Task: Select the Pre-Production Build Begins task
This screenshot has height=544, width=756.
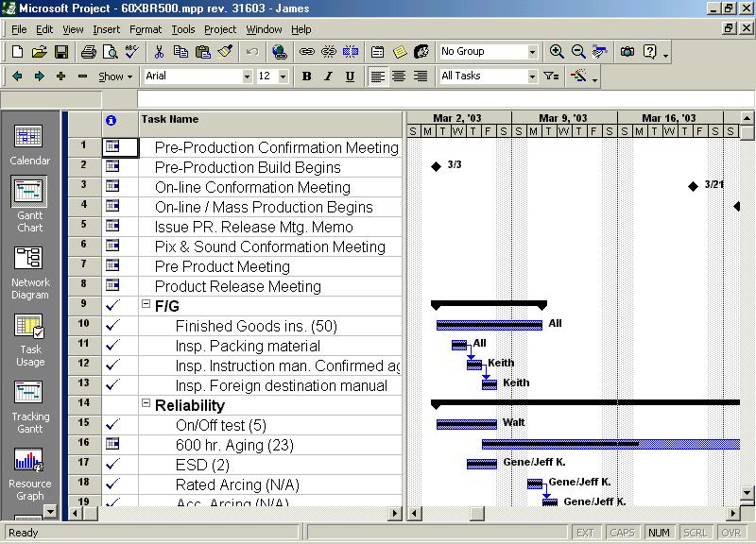Action: (x=248, y=167)
